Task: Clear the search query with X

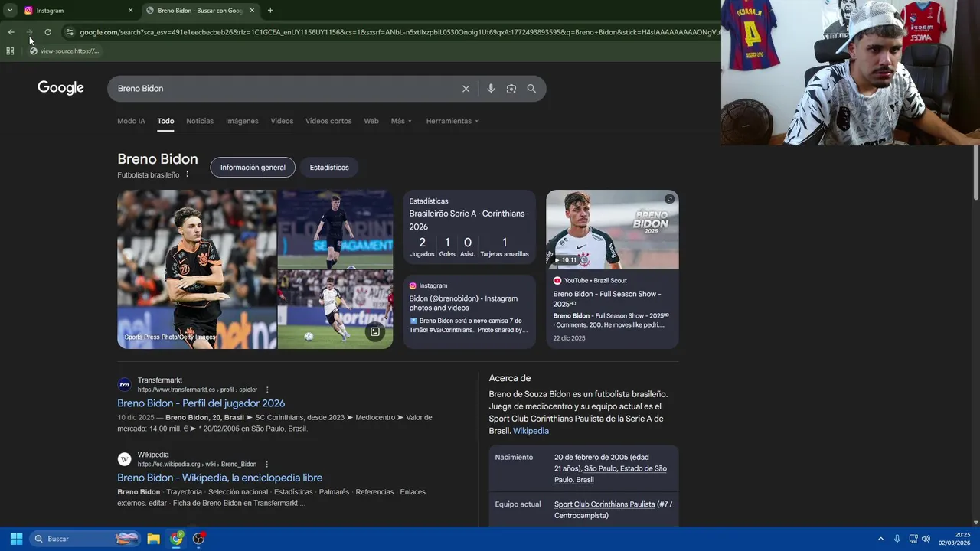Action: click(465, 89)
